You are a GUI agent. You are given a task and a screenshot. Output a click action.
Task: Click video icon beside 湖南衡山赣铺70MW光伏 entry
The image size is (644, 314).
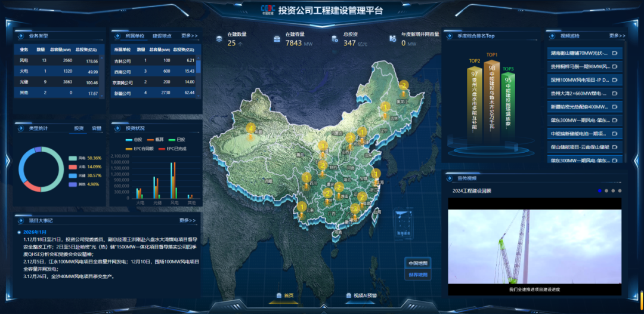615,53
